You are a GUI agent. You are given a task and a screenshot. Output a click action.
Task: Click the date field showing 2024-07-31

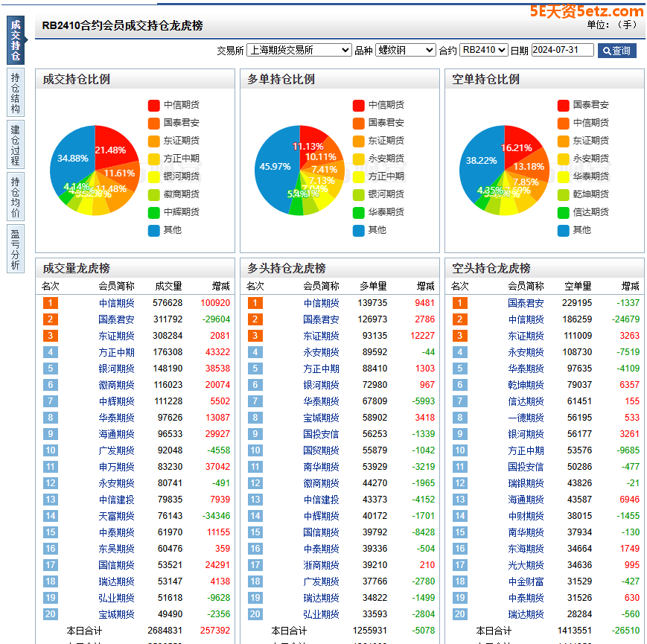point(562,50)
